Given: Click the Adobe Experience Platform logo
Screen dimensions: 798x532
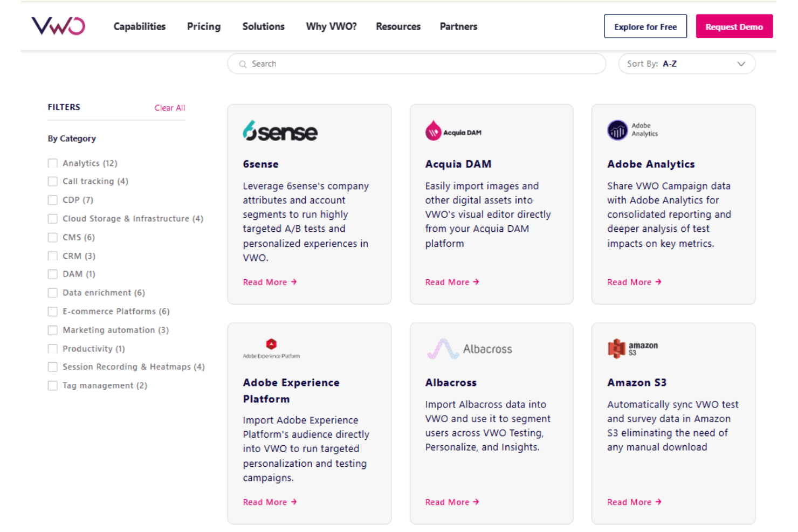Looking at the screenshot, I should 271,349.
